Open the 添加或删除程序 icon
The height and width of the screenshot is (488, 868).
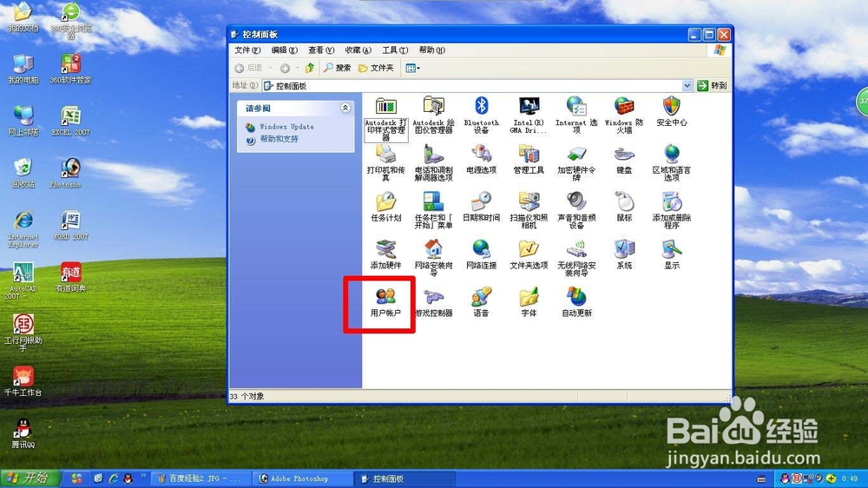672,210
